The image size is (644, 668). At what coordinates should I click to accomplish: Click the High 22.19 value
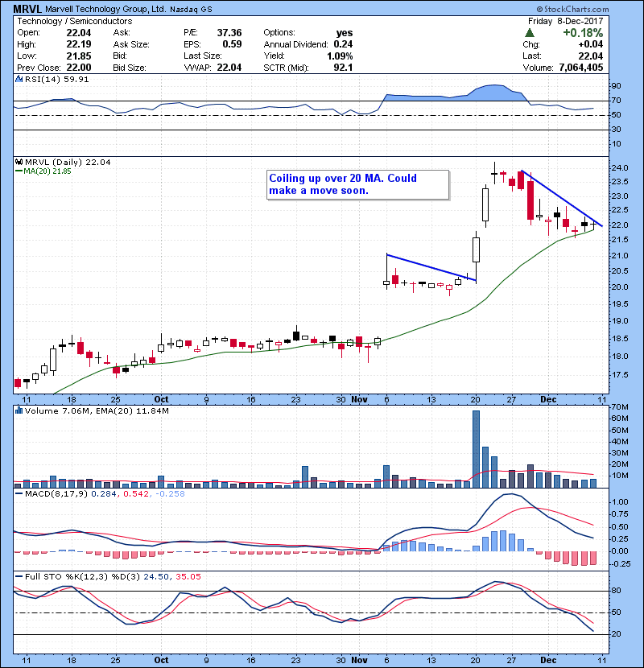click(x=79, y=44)
